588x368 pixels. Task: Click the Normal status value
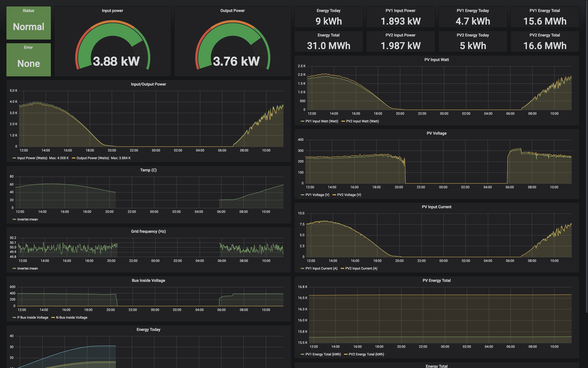click(28, 27)
